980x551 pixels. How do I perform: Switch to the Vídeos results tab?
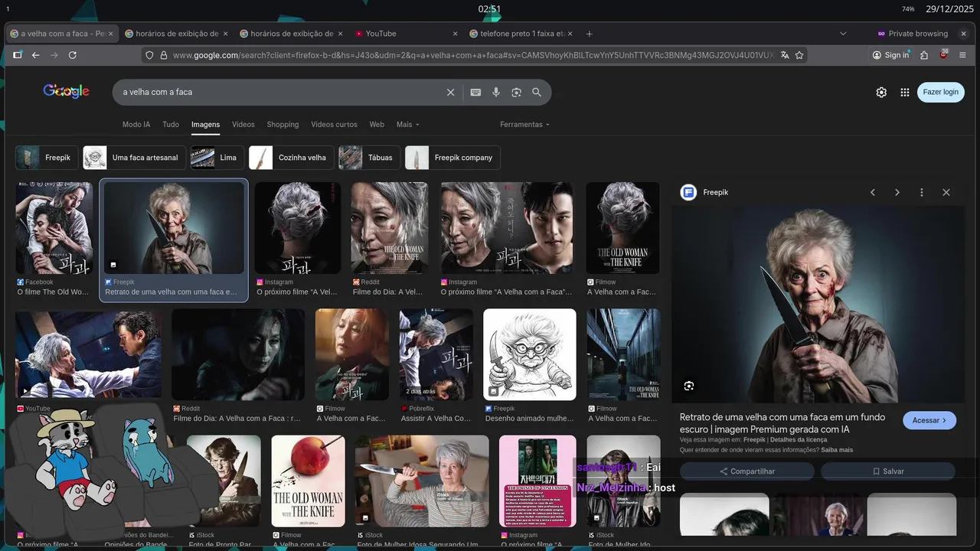click(x=243, y=125)
